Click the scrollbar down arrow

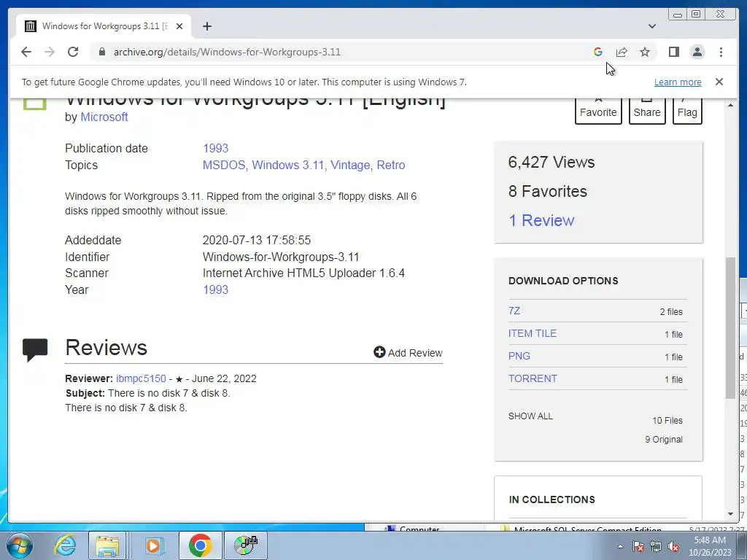click(x=730, y=514)
